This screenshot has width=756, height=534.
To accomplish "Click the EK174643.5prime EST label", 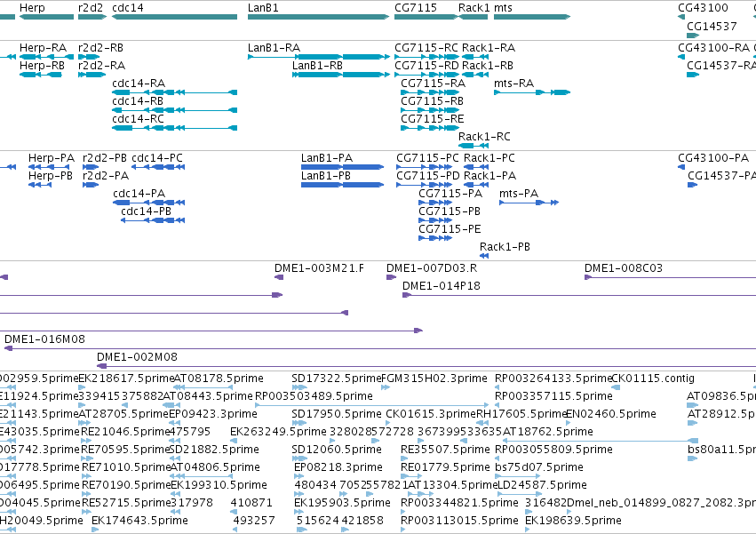I will pyautogui.click(x=139, y=521).
